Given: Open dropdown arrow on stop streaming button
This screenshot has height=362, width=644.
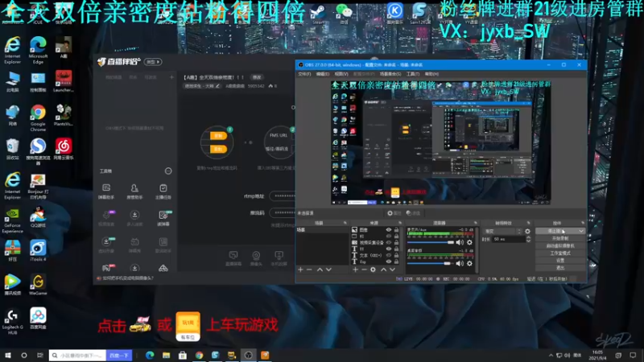Looking at the screenshot, I should tap(581, 232).
